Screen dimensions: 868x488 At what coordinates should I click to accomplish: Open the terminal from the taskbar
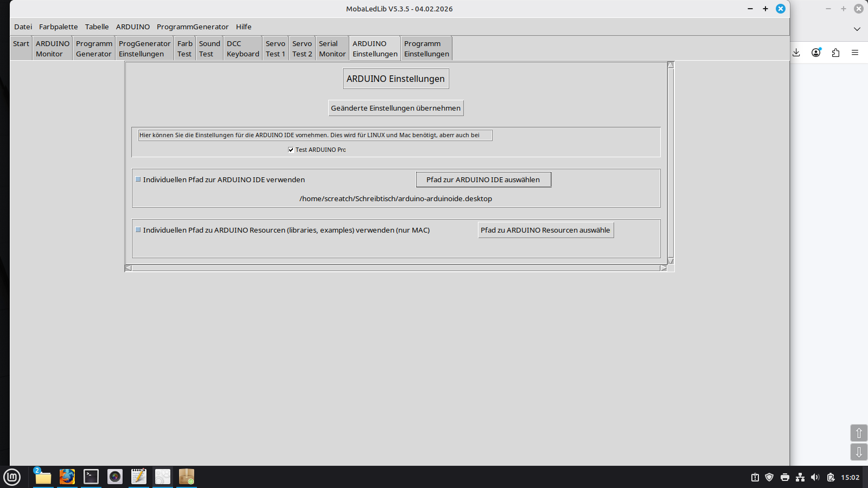pos(91,477)
